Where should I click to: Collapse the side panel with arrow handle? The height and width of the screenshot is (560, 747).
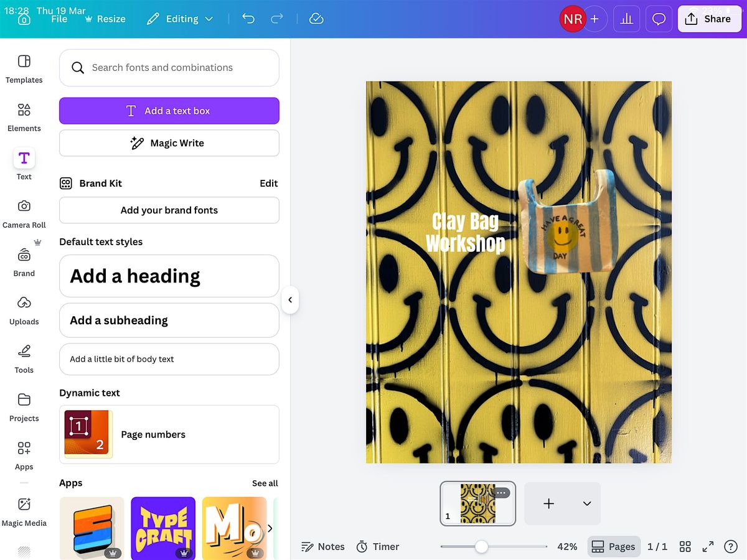(x=290, y=300)
